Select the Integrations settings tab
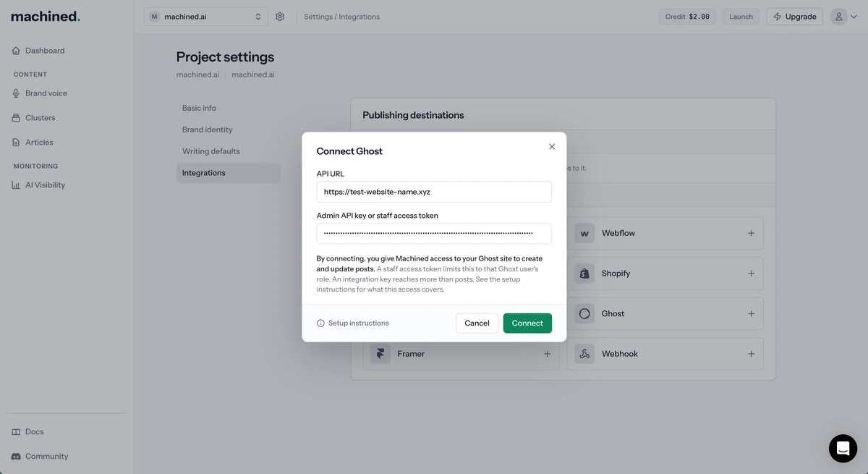 pyautogui.click(x=228, y=173)
